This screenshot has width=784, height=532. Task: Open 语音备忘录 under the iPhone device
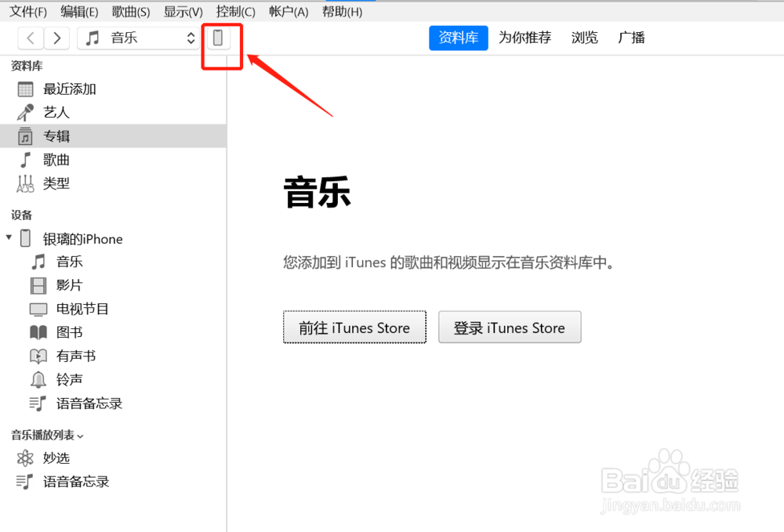[x=89, y=404]
